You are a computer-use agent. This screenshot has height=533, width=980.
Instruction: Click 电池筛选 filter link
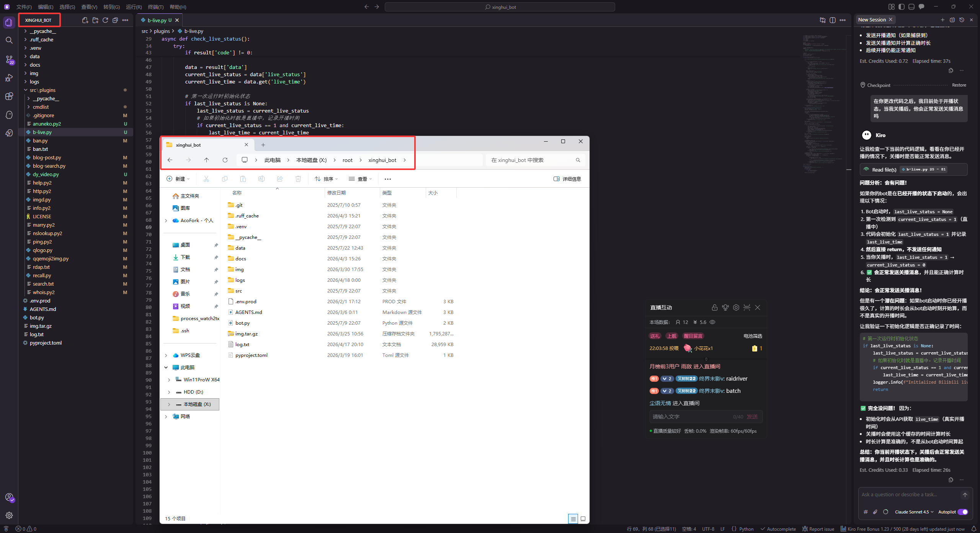point(753,336)
